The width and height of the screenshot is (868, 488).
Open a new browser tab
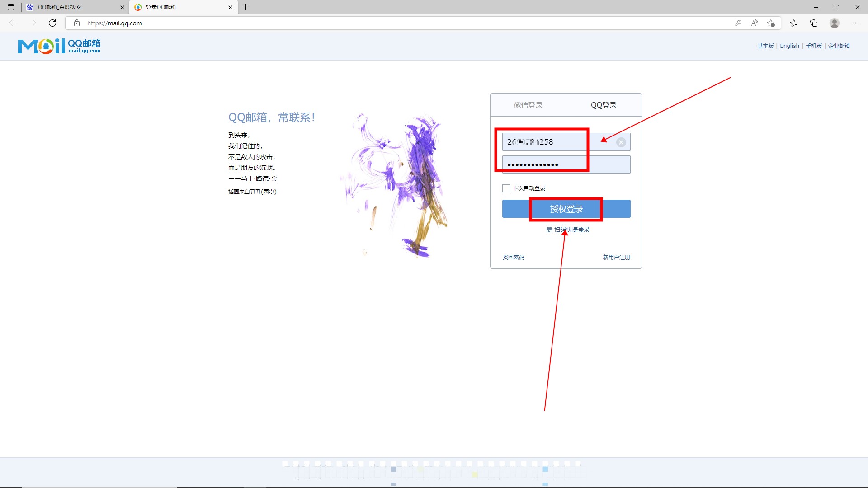tap(245, 7)
